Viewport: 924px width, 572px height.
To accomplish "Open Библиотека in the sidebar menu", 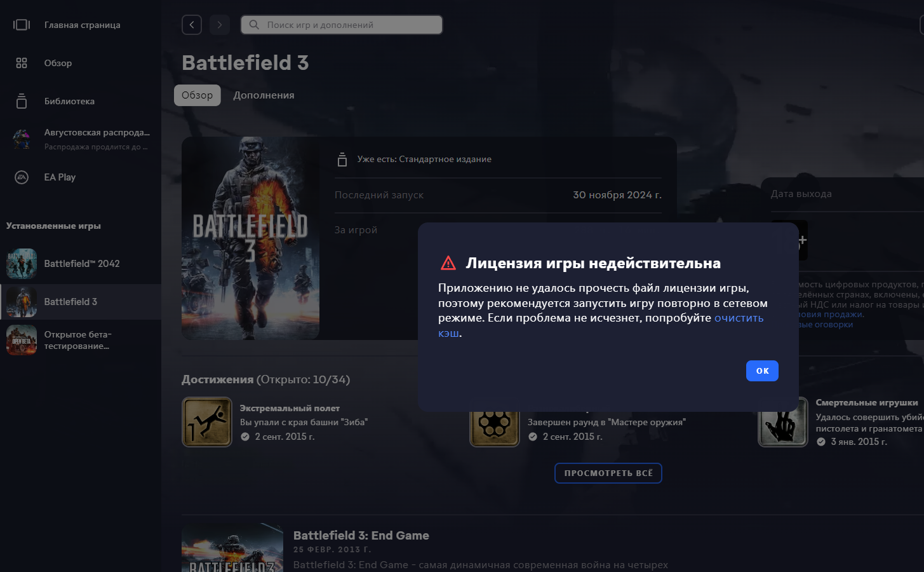I will [69, 101].
